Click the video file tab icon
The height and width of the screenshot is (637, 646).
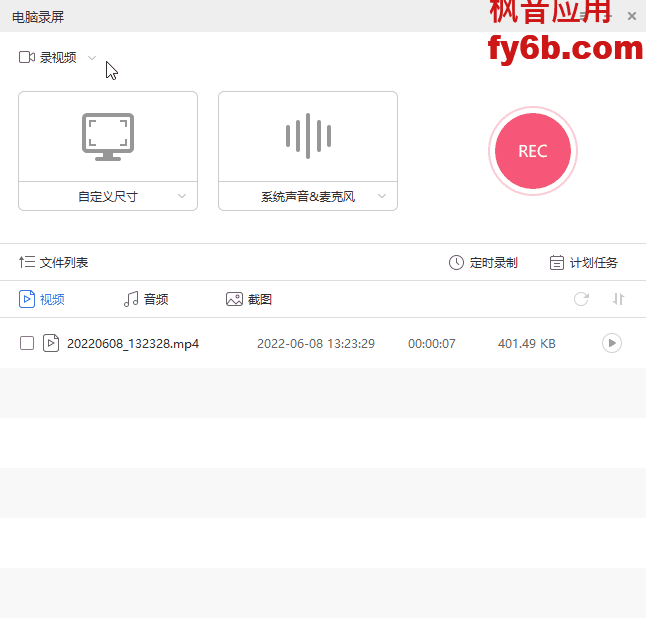click(x=27, y=299)
